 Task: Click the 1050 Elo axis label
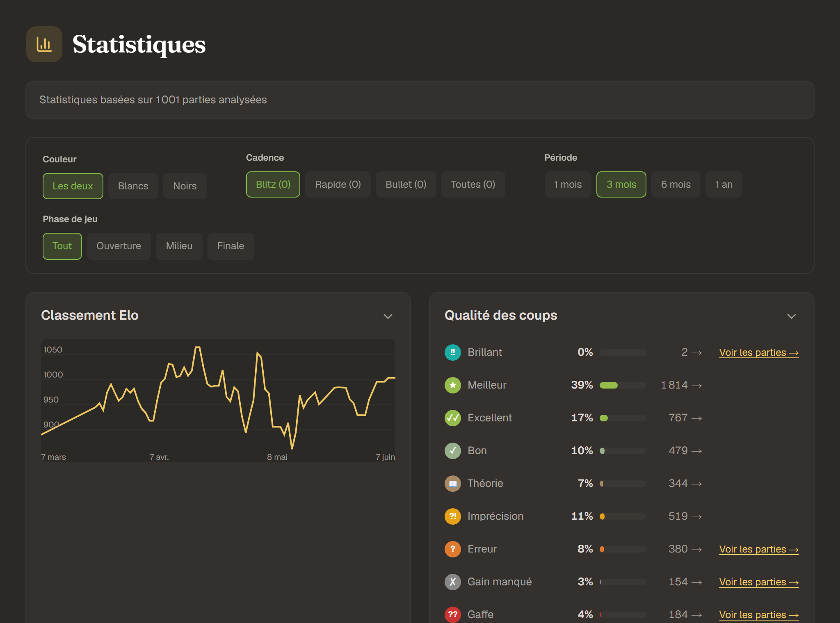pyautogui.click(x=53, y=350)
